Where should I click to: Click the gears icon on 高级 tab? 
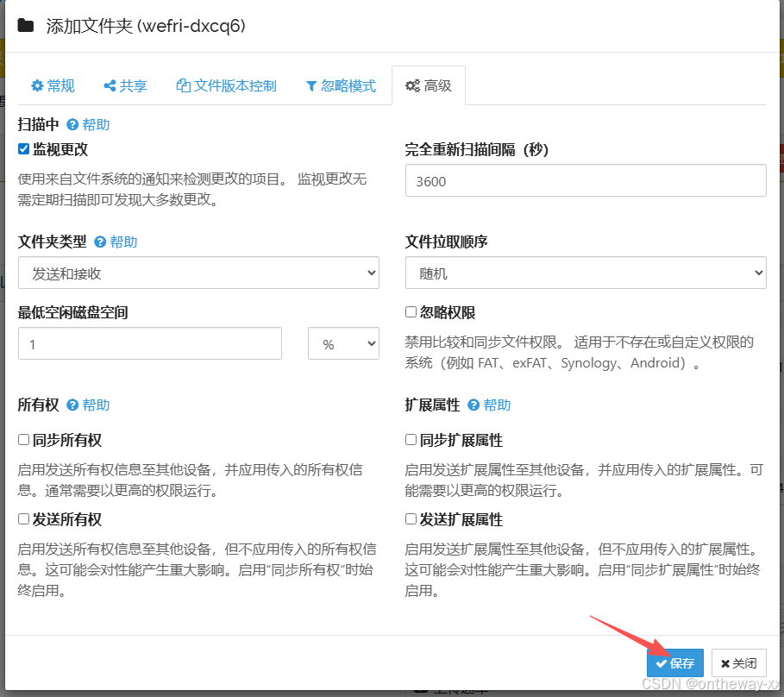tap(412, 85)
